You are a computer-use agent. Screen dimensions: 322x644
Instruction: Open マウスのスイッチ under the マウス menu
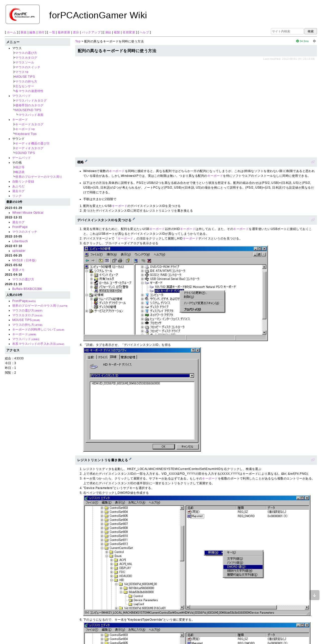[28, 67]
